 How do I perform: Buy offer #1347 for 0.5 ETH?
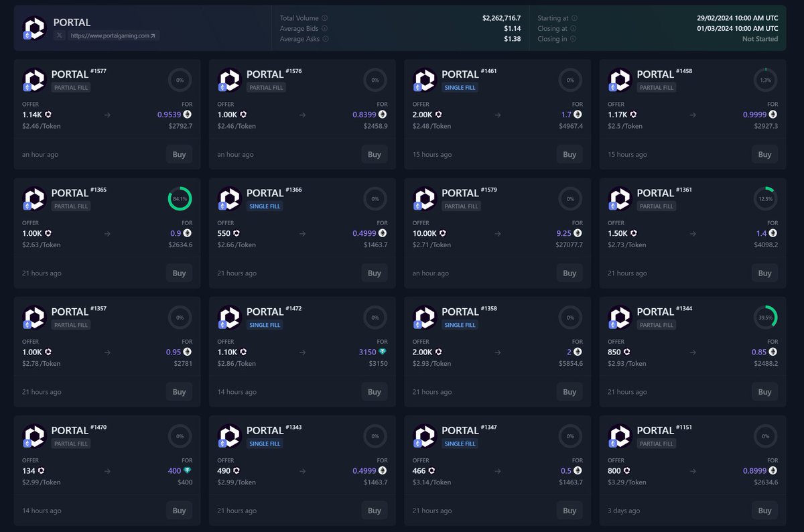(x=569, y=510)
